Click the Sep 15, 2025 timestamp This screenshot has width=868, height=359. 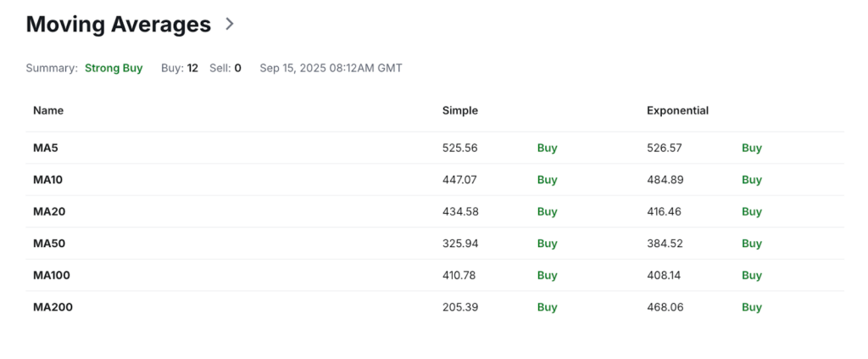click(x=331, y=68)
